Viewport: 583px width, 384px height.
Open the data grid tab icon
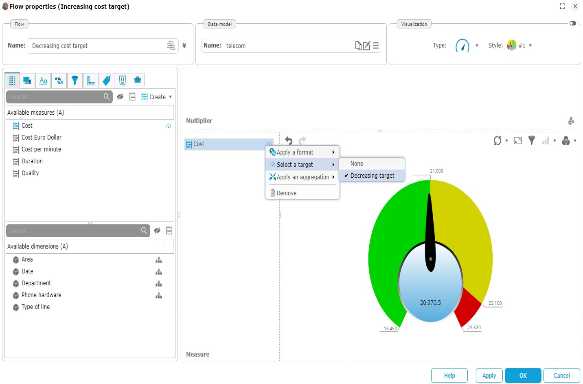(12, 80)
